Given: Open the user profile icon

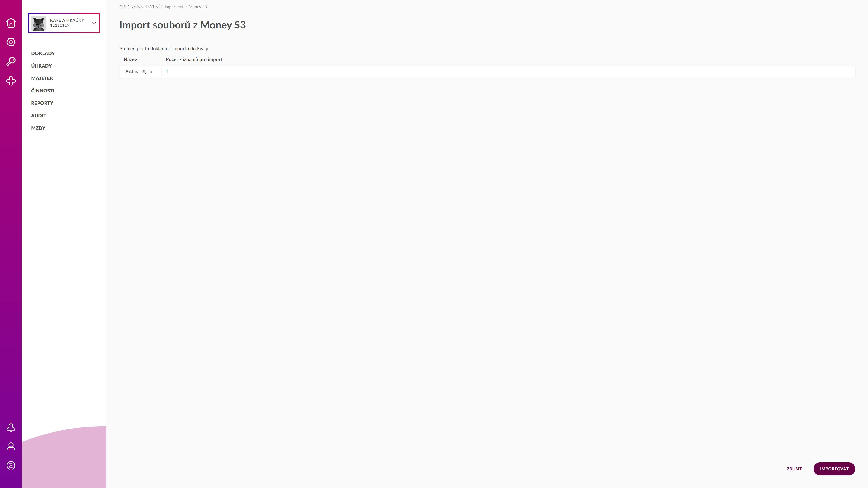Looking at the screenshot, I should (x=11, y=447).
